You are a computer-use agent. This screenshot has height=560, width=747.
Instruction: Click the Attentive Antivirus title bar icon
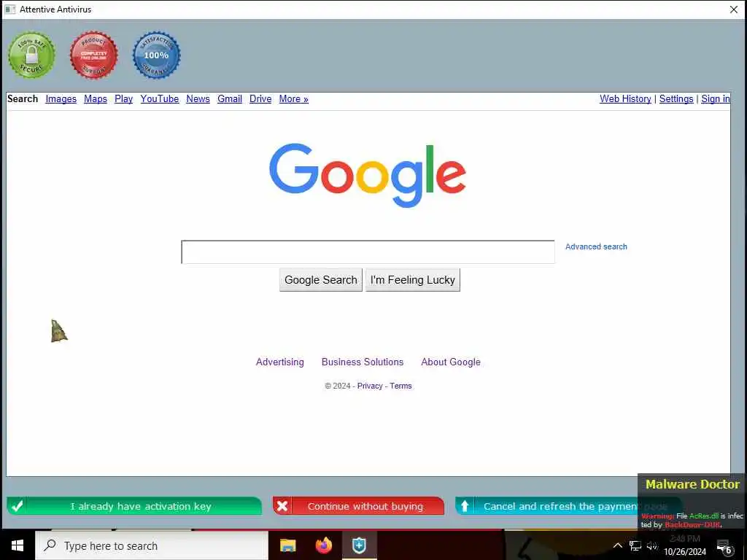pyautogui.click(x=10, y=9)
